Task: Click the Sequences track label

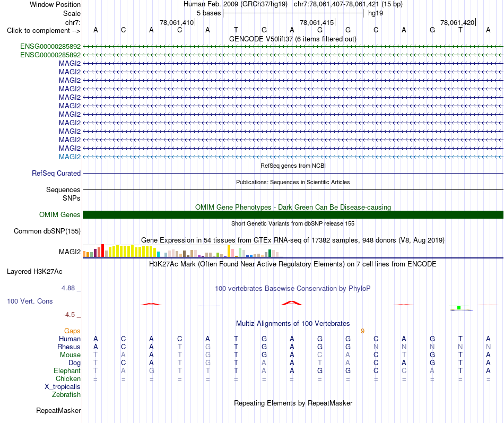Action: pos(63,190)
